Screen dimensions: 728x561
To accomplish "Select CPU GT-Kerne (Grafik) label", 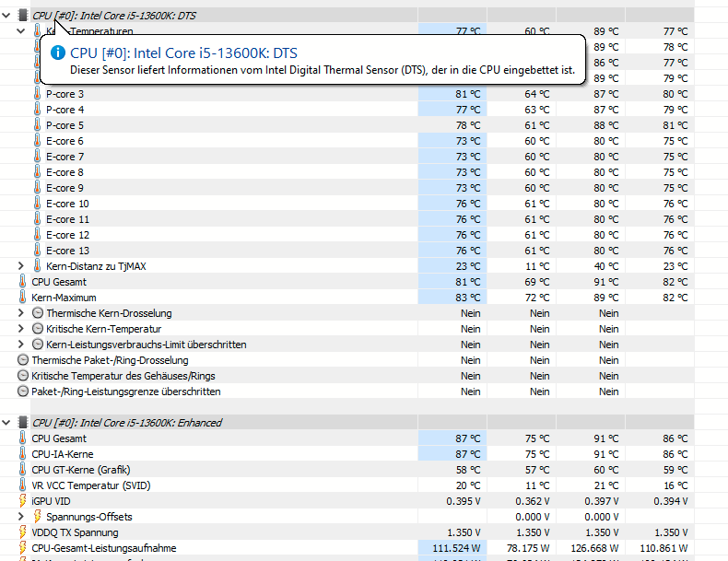I will 81,470.
